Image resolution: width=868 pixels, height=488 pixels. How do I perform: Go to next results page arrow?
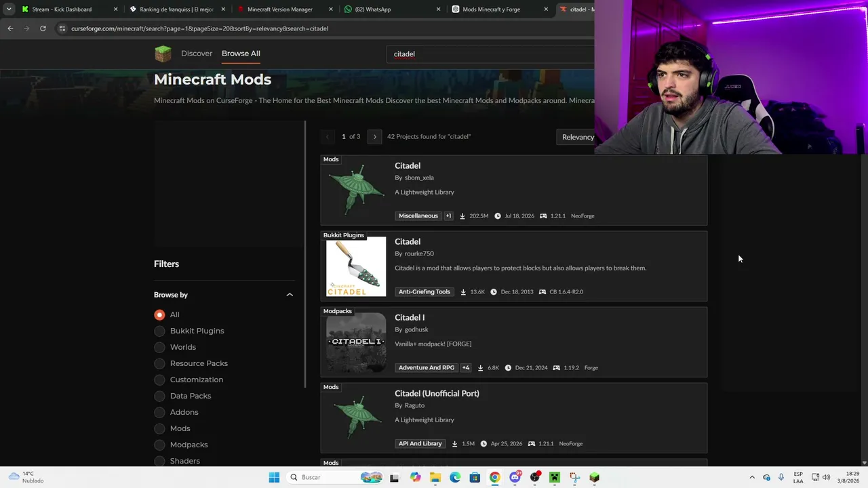(374, 137)
